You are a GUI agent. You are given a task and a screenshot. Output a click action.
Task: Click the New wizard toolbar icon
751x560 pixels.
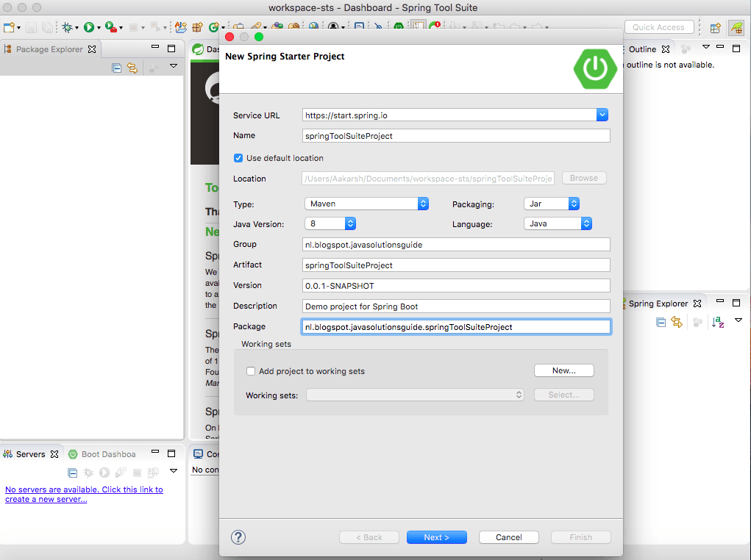click(9, 27)
